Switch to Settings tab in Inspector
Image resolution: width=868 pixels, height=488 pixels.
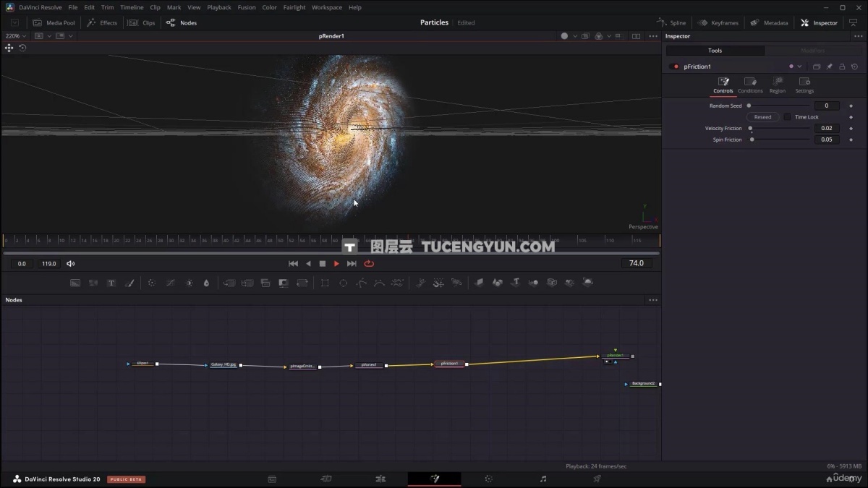point(804,85)
